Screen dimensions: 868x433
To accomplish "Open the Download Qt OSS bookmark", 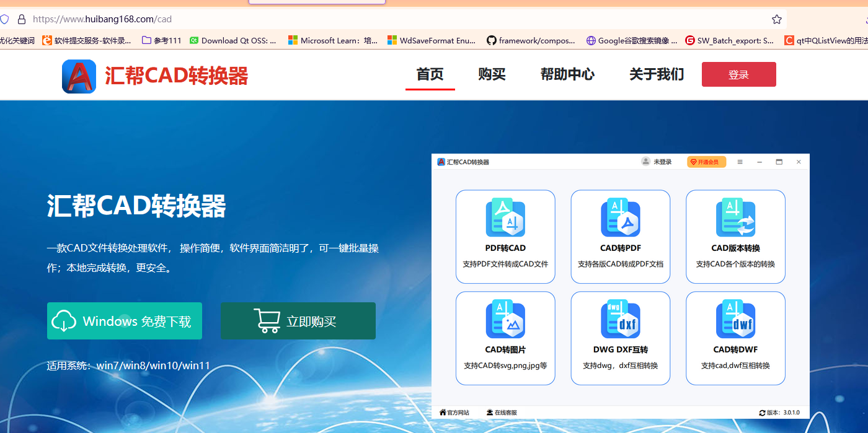I will [233, 40].
